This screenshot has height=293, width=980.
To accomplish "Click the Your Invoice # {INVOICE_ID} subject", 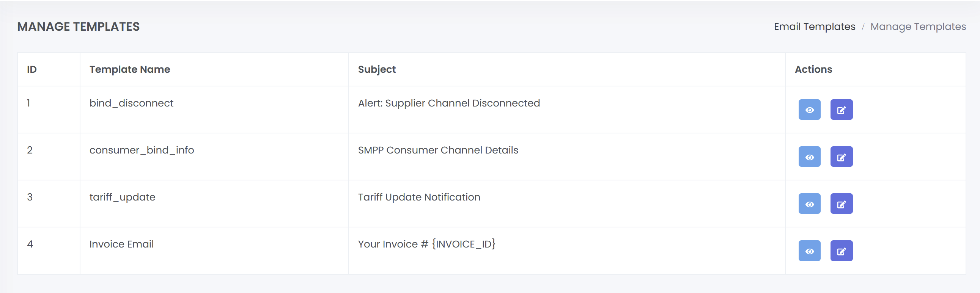I will point(426,244).
